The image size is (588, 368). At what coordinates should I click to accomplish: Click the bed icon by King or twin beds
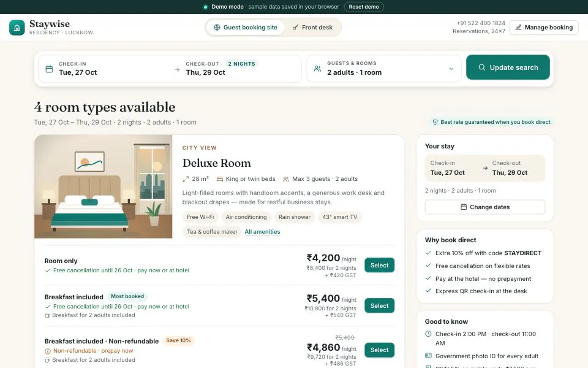(x=220, y=179)
